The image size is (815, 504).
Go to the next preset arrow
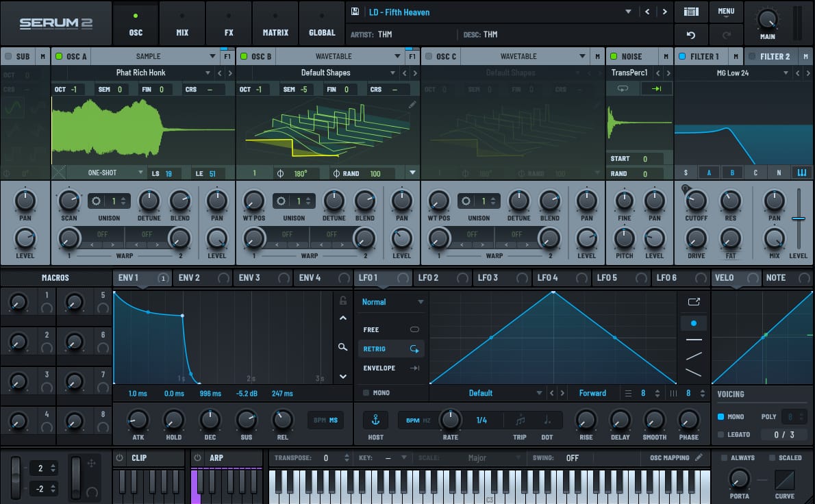point(664,12)
